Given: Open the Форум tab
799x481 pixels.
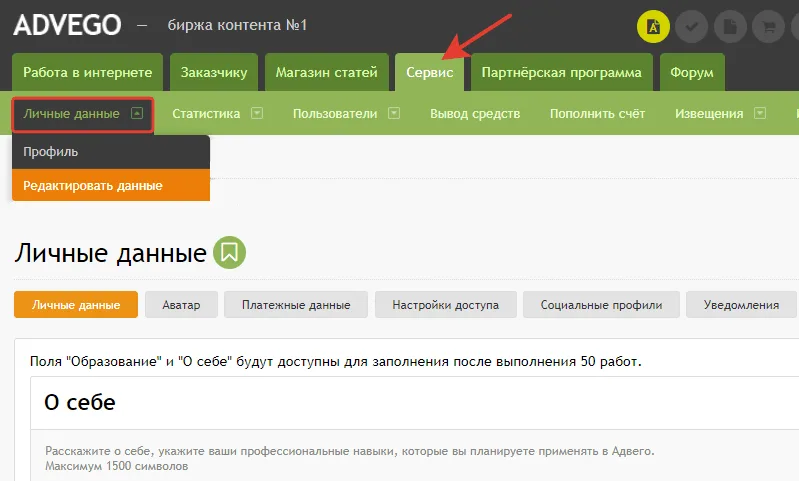Looking at the screenshot, I should tap(692, 72).
